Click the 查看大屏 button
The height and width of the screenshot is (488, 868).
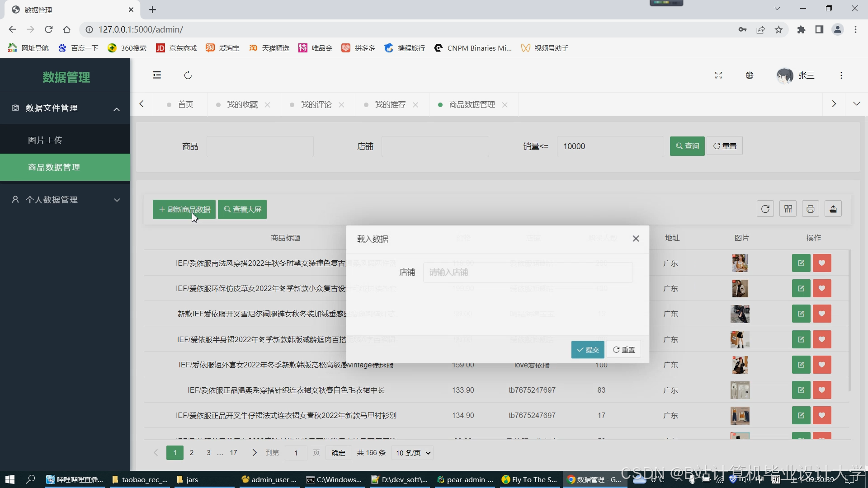(x=242, y=209)
